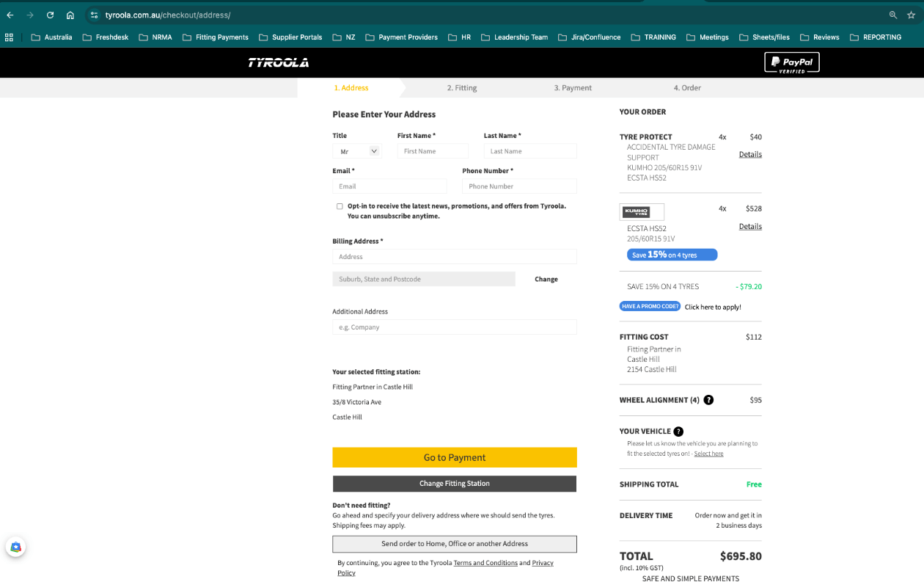Open the Australia bookmarks folder
Viewport: 924px width, 582px height.
click(51, 37)
